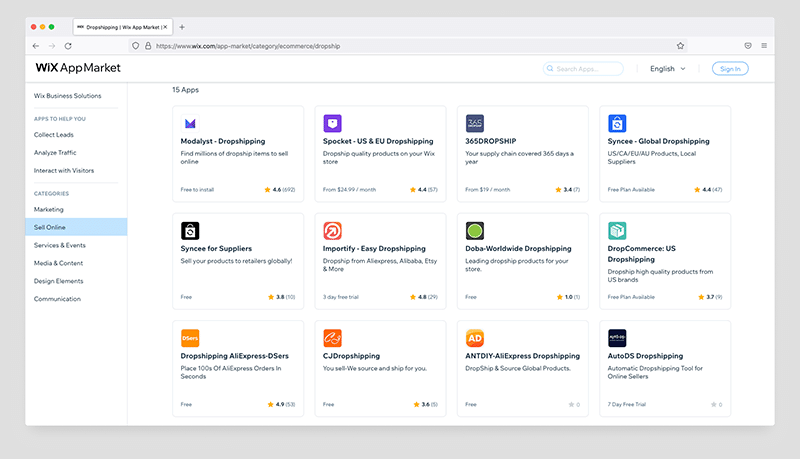Click the Sign In button
Viewport: 800px width, 459px height.
click(730, 69)
